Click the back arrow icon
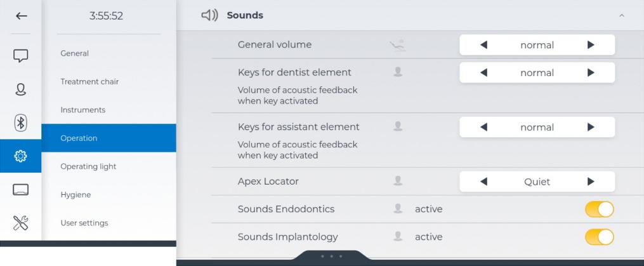This screenshot has width=644, height=266. point(21,16)
